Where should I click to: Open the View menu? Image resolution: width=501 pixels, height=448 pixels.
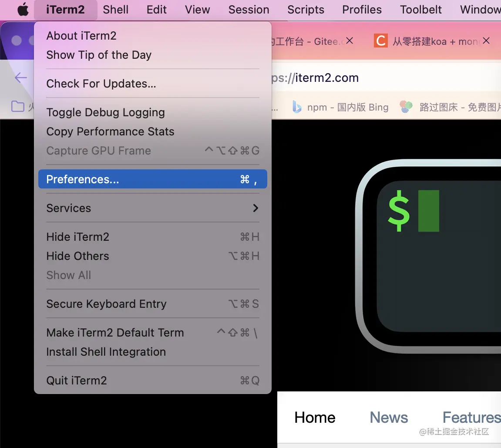tap(198, 10)
